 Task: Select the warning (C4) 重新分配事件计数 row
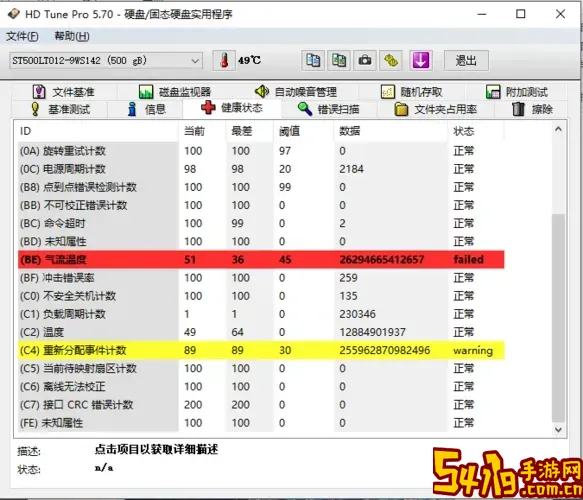point(261,350)
